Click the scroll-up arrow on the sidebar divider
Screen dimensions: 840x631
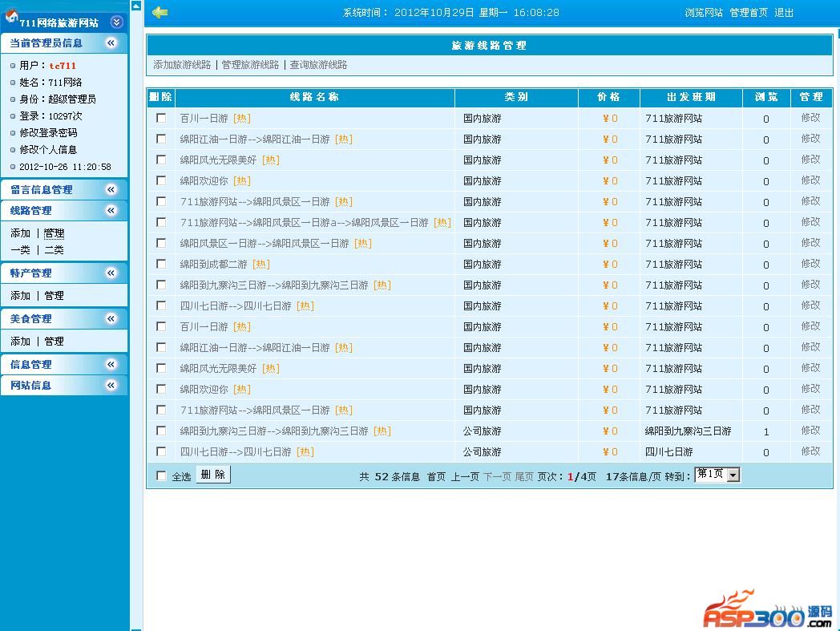(x=136, y=6)
